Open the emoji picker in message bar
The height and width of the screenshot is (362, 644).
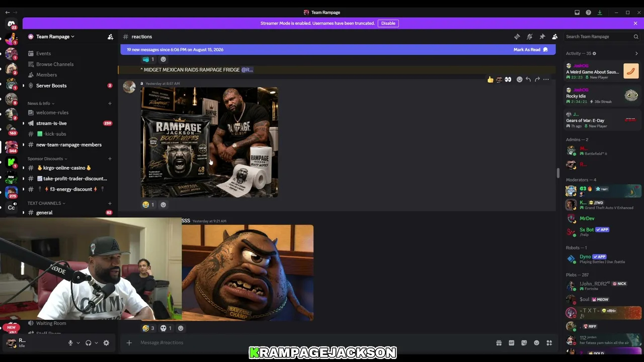point(536,343)
